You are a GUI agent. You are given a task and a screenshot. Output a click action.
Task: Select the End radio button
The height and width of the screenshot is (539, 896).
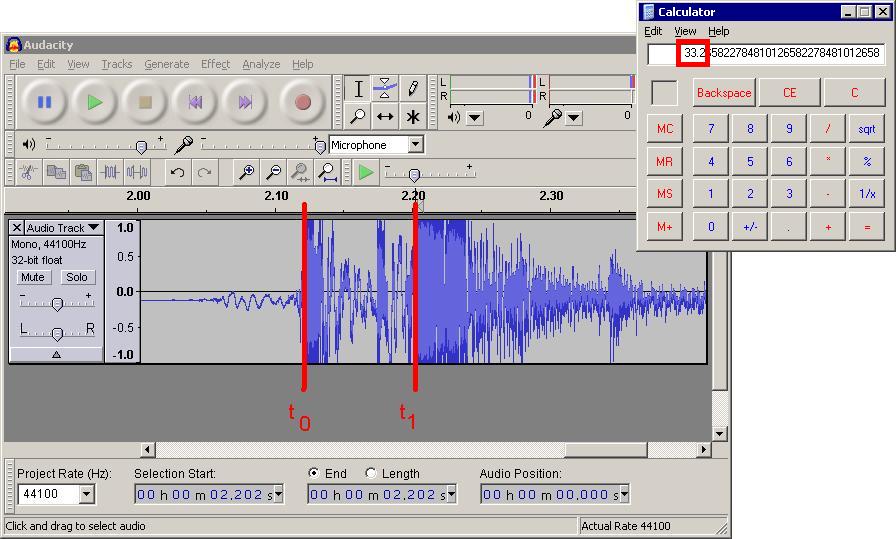point(314,473)
